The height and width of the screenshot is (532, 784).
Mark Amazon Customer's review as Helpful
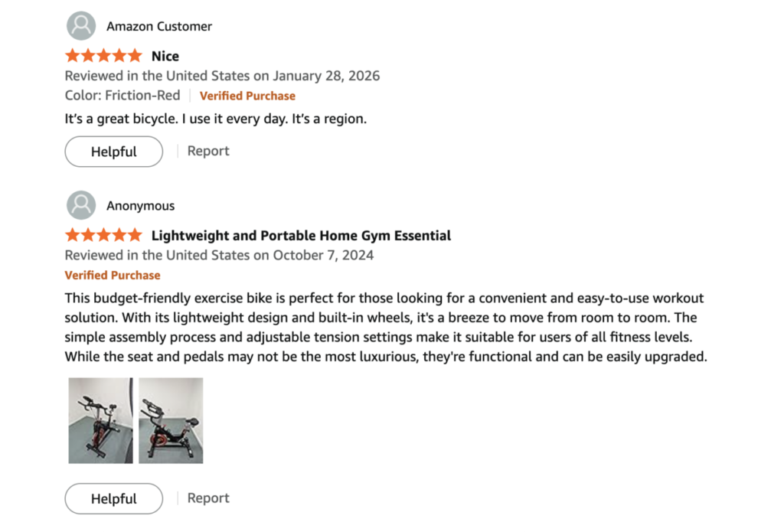[x=113, y=152]
